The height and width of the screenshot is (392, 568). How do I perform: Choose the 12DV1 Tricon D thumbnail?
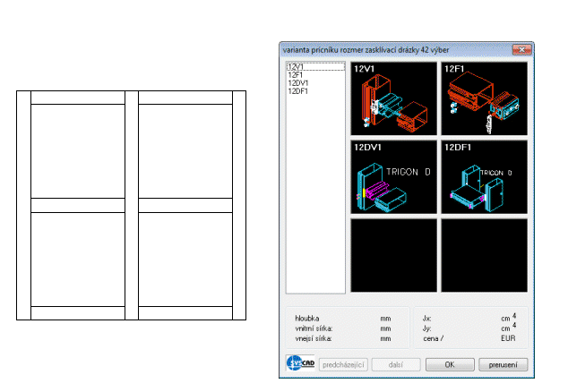click(x=392, y=176)
